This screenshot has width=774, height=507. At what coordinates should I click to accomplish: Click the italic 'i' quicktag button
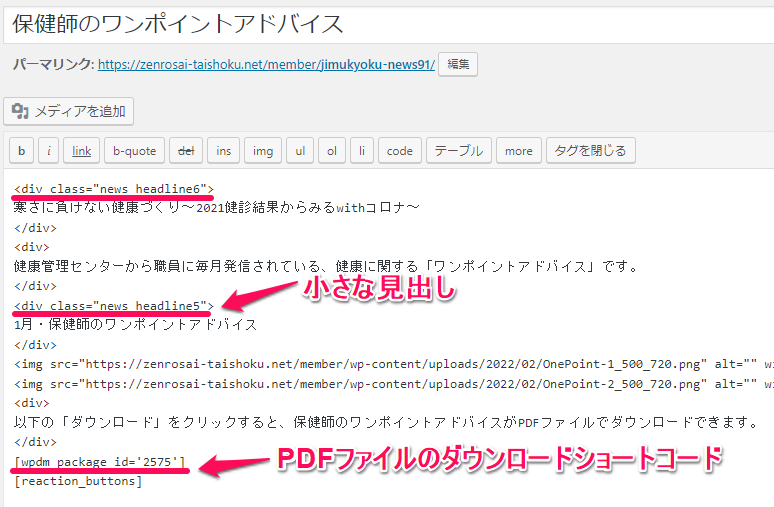tap(48, 151)
